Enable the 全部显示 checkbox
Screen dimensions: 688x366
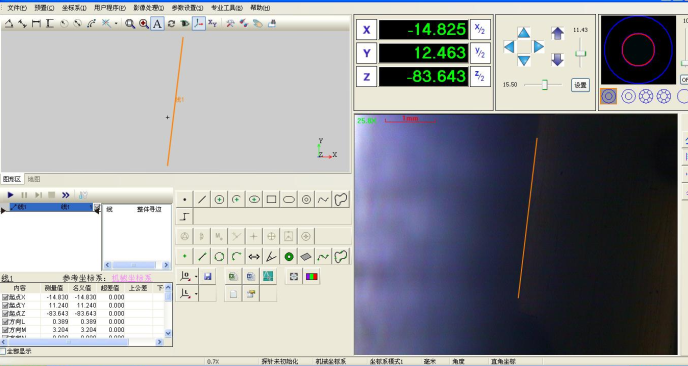(3, 351)
